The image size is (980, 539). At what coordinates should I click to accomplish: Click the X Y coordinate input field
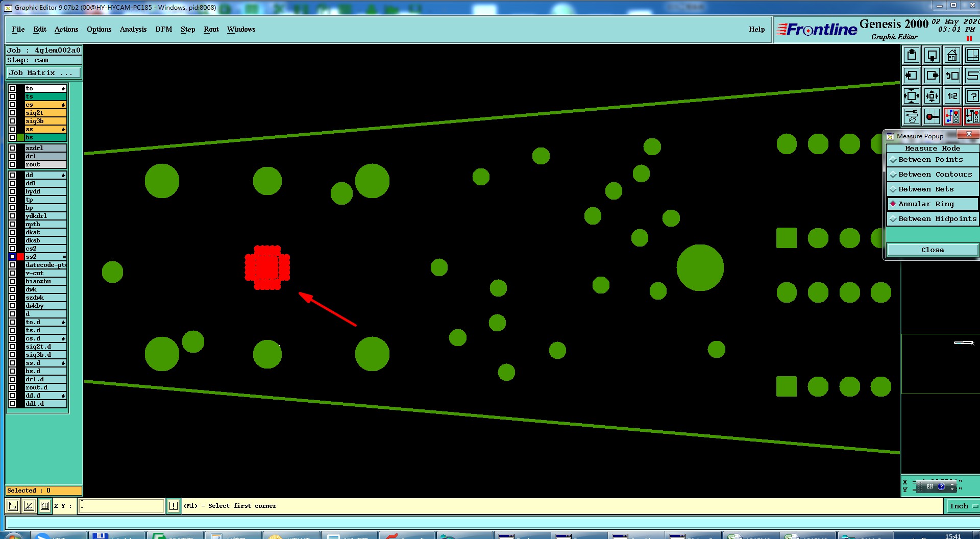(x=121, y=506)
